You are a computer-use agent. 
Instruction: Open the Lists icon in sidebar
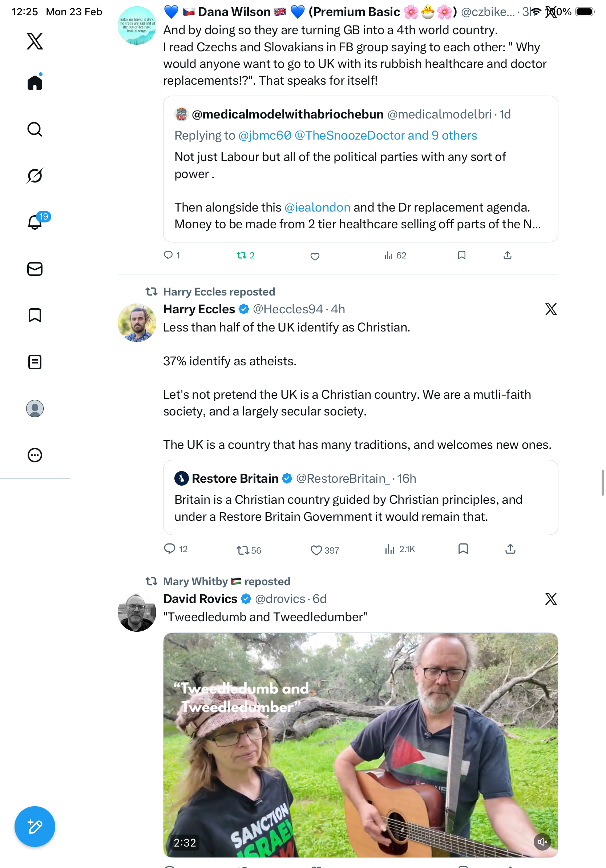click(x=35, y=362)
